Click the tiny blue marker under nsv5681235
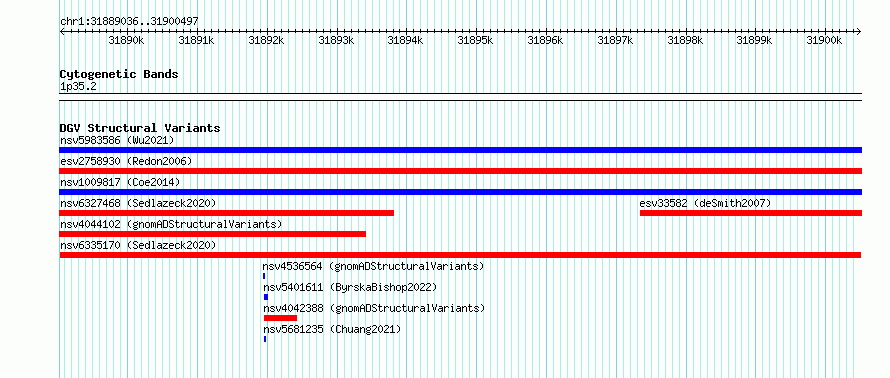Screen dimensions: 890x378 pos(265,339)
